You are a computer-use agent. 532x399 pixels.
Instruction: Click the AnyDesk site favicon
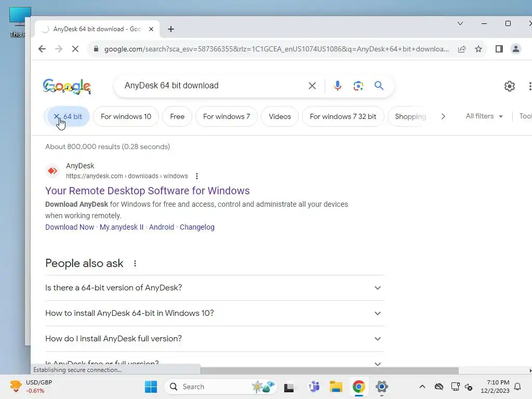pyautogui.click(x=52, y=170)
